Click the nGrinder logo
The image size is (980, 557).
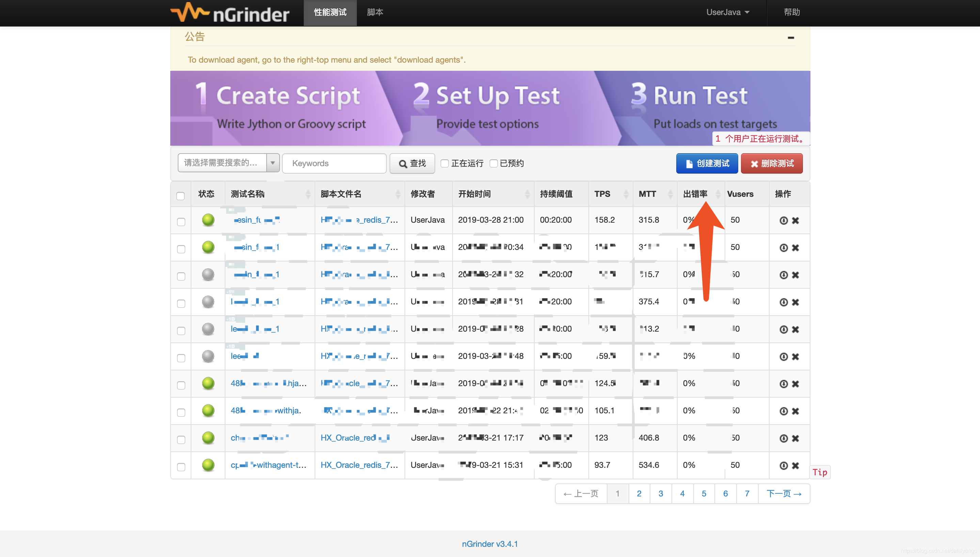[x=230, y=13]
